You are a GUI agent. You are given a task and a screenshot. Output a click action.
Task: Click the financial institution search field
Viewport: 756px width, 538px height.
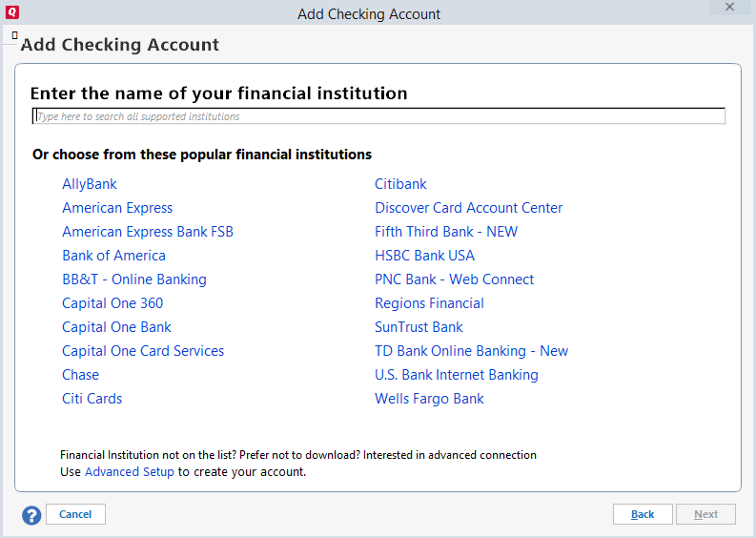378,116
